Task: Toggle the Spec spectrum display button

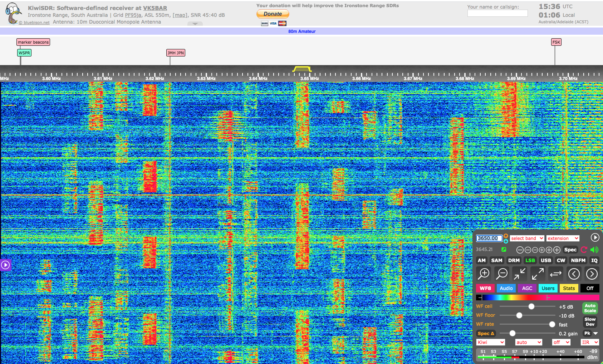Action: (x=570, y=250)
